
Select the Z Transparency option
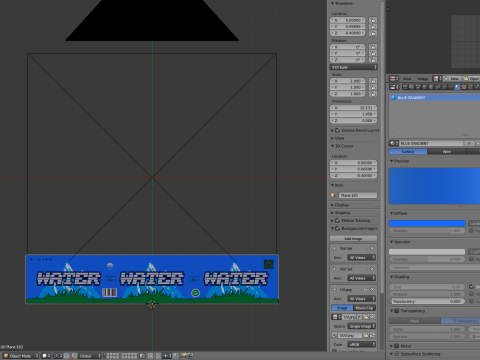pyautogui.click(x=460, y=321)
